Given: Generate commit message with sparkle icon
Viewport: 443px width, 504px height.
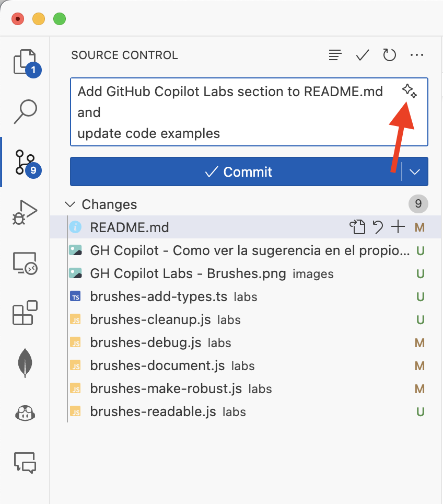Looking at the screenshot, I should [x=410, y=91].
